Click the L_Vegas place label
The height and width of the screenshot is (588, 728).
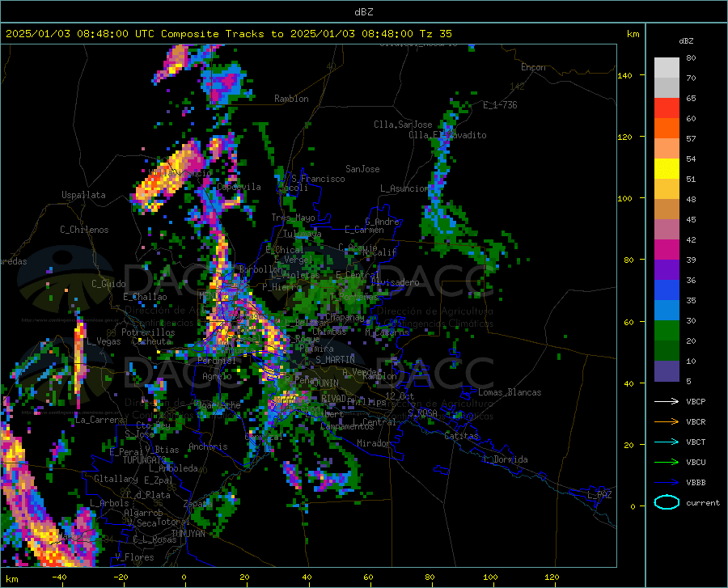pos(104,341)
